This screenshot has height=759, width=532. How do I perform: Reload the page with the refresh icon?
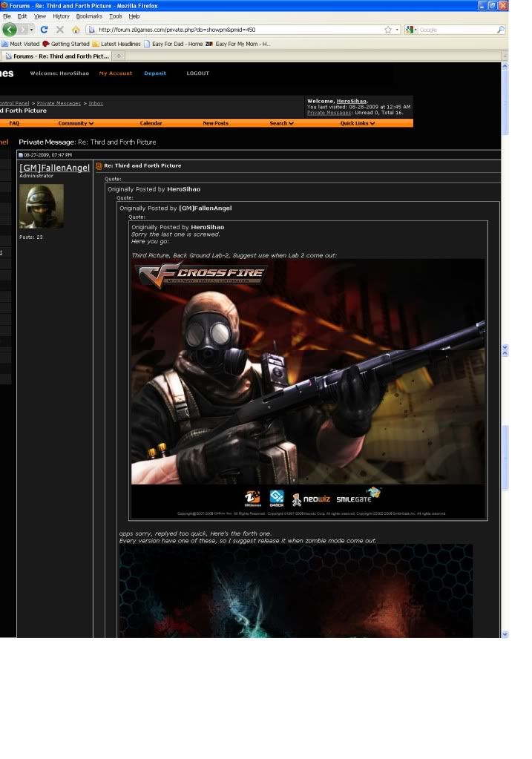(x=45, y=30)
